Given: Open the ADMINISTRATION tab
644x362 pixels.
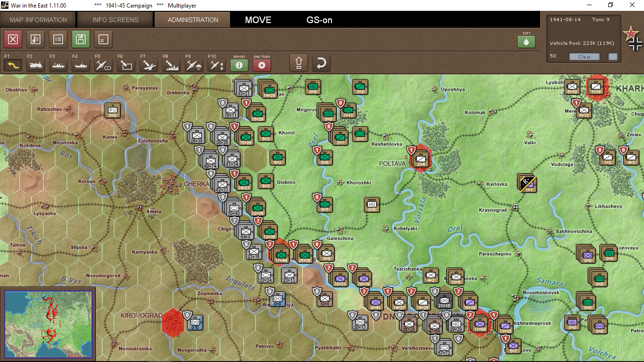Looking at the screenshot, I should 193,20.
